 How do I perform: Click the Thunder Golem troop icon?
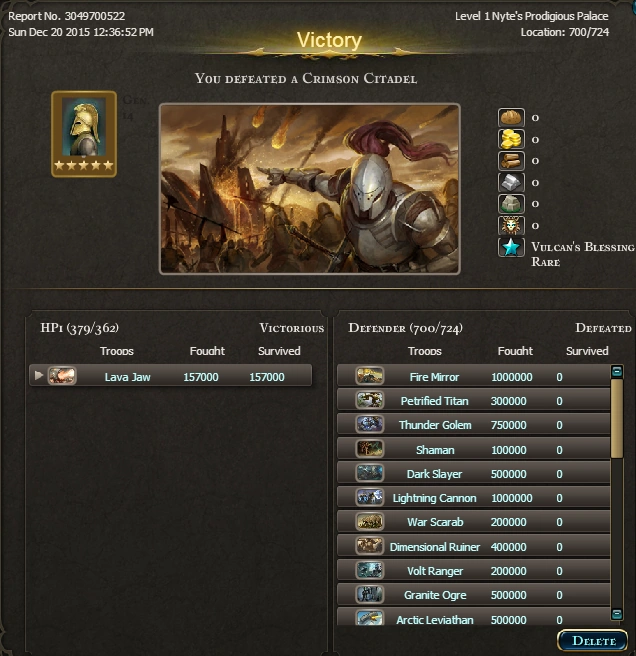click(x=369, y=424)
